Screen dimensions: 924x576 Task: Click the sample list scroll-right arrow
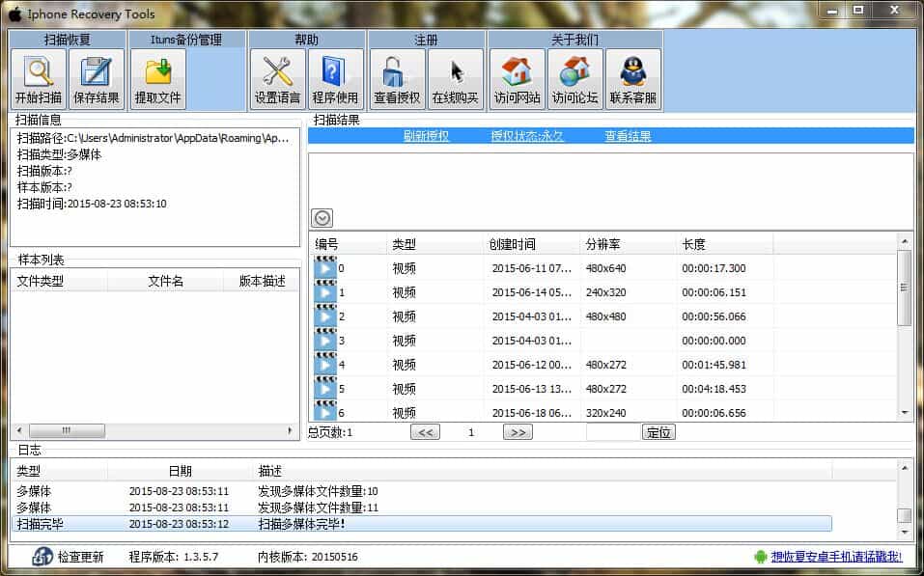(290, 430)
